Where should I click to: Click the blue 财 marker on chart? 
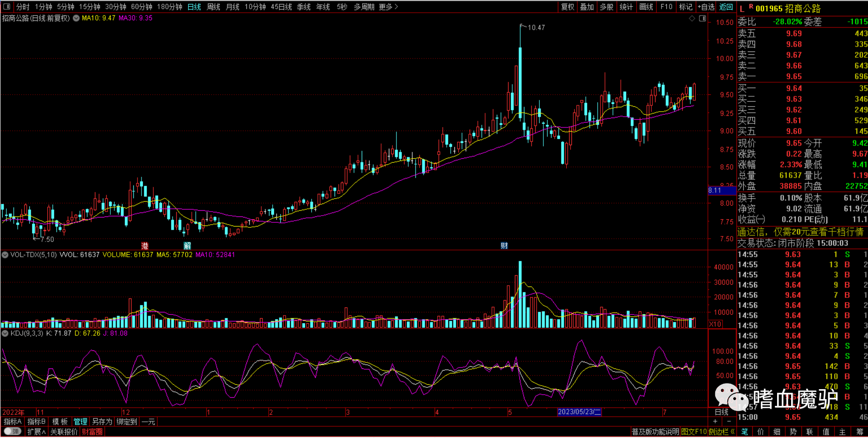[x=504, y=246]
